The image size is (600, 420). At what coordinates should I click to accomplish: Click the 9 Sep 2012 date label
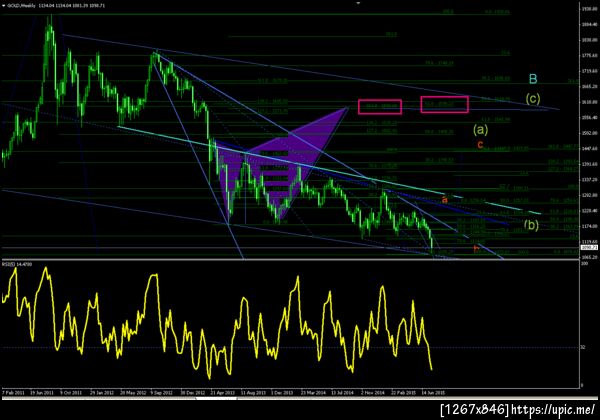tap(161, 392)
